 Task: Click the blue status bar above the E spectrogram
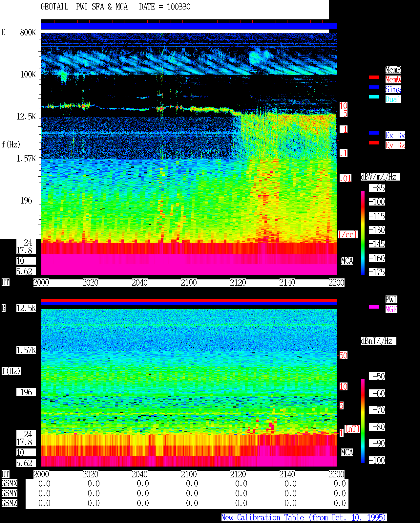tap(189, 26)
